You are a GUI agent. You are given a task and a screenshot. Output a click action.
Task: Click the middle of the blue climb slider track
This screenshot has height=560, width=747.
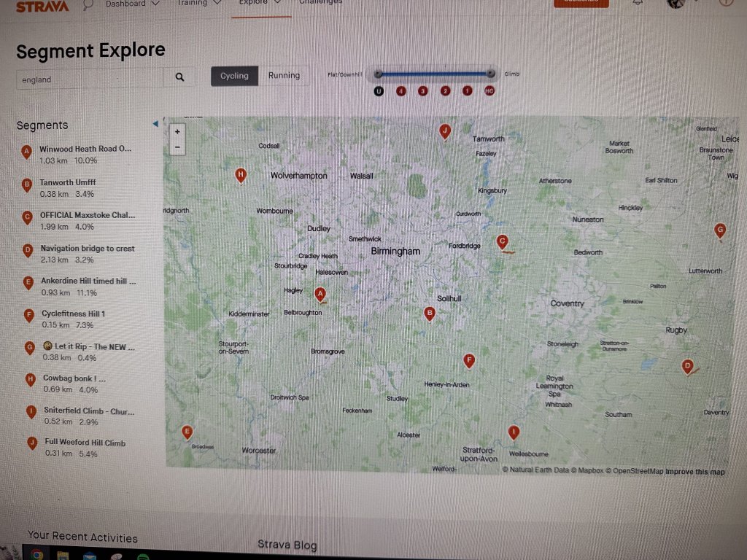[434, 74]
